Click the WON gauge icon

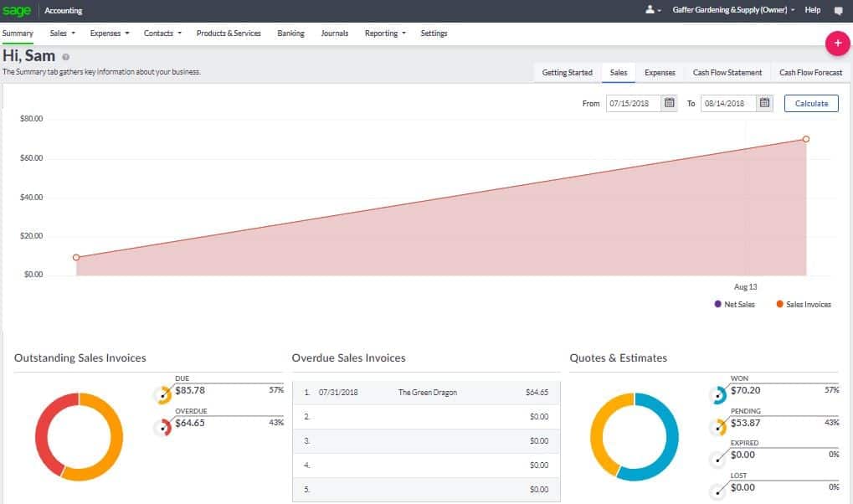[718, 394]
